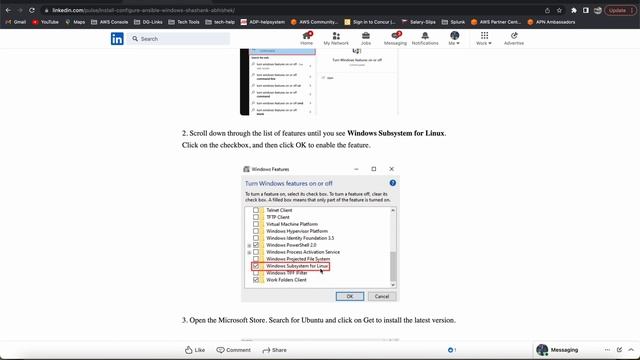Image resolution: width=640 pixels, height=360 pixels.
Task: Open the tech-help bookmark folder
Action: coord(220,22)
